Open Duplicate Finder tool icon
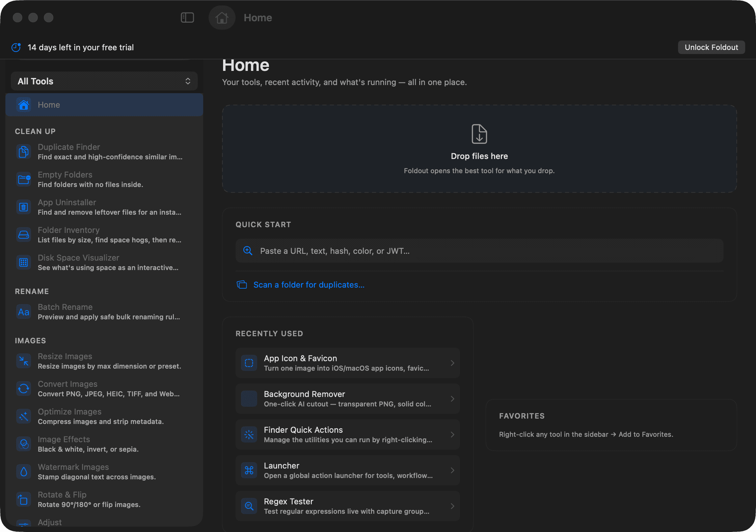The height and width of the screenshot is (532, 756). pyautogui.click(x=24, y=152)
